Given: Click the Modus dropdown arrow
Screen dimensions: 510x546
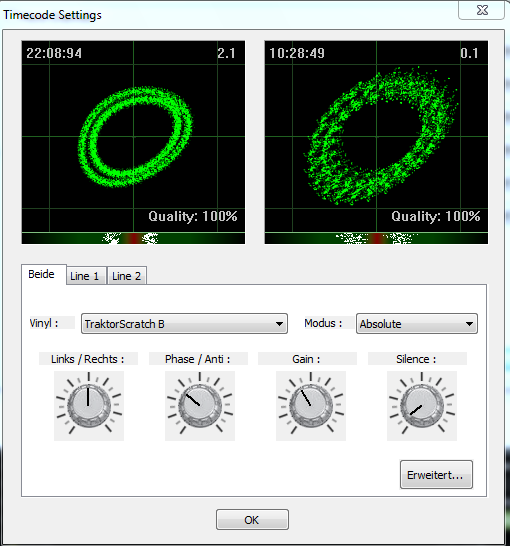Looking at the screenshot, I should click(469, 324).
